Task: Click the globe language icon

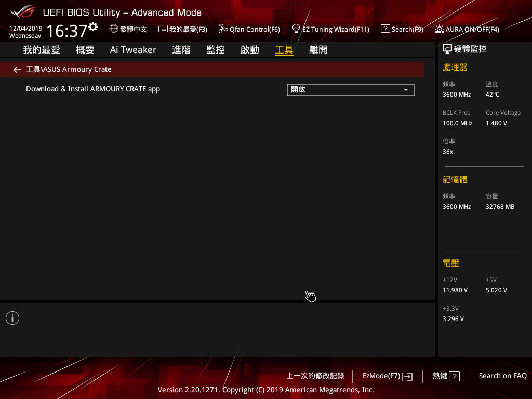Action: pyautogui.click(x=114, y=29)
